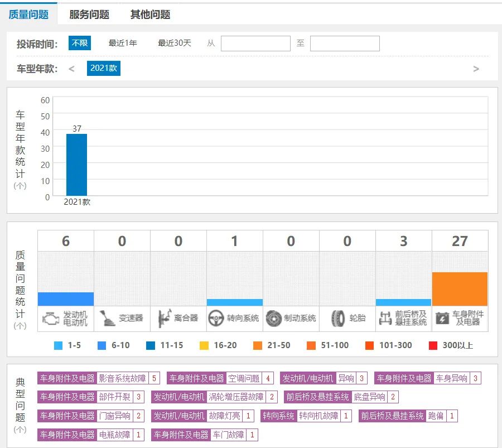Choose the 最近1年 time filter
The height and width of the screenshot is (448, 502).
coord(123,43)
